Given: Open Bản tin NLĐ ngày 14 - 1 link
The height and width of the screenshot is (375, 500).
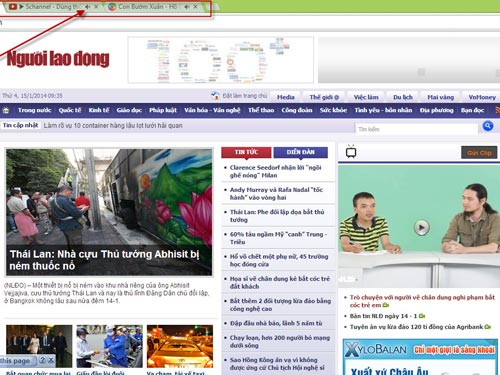Looking at the screenshot, I should coord(383,316).
